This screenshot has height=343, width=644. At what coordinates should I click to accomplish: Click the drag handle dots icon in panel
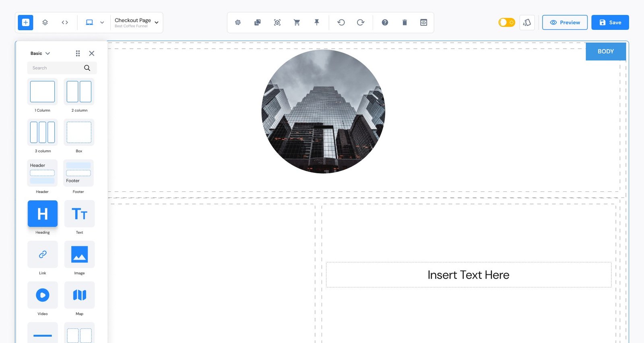tap(78, 53)
